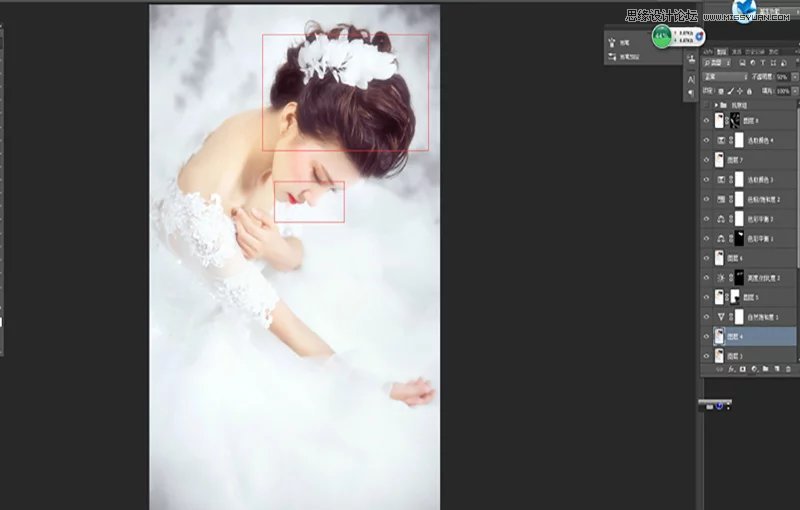Viewport: 800px width, 510px height.
Task: Switch to the fifth panel tab
Action: pyautogui.click(x=773, y=52)
